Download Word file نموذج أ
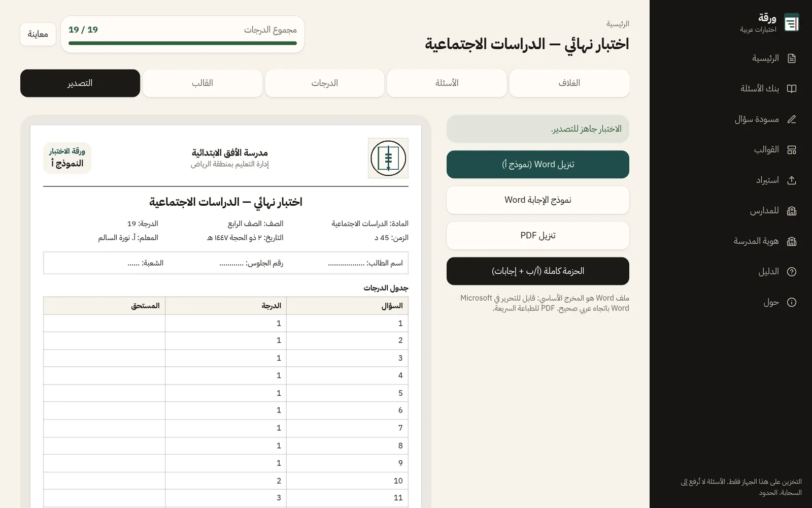Image resolution: width=812 pixels, height=508 pixels. point(538,165)
